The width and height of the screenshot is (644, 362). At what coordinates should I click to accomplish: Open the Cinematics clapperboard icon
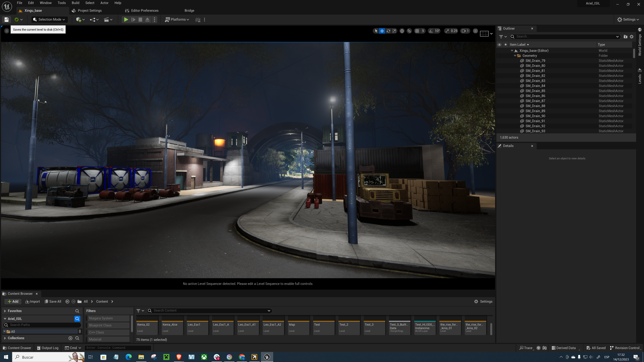point(108,19)
